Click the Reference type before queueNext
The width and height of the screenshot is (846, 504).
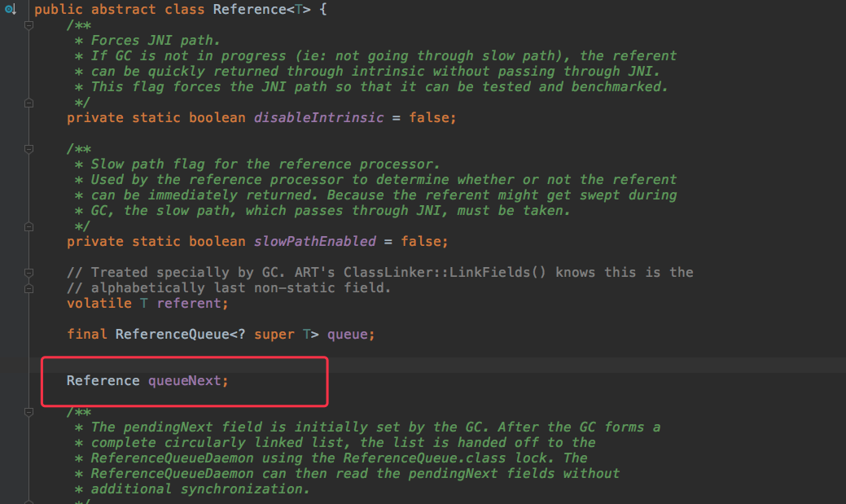tap(103, 381)
